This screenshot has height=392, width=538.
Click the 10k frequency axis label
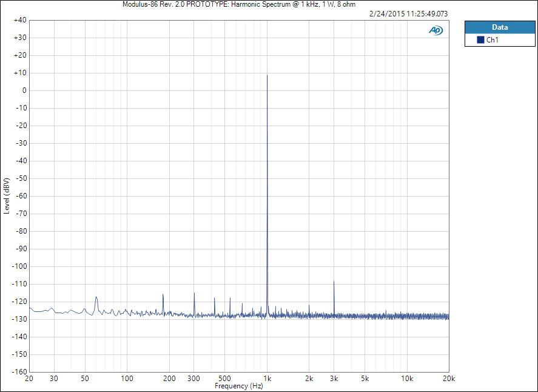(407, 379)
